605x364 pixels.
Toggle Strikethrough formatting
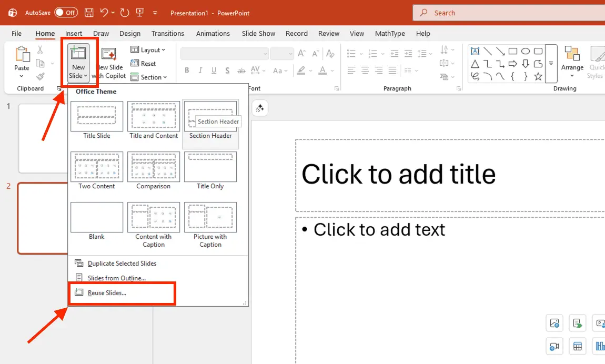pos(241,70)
